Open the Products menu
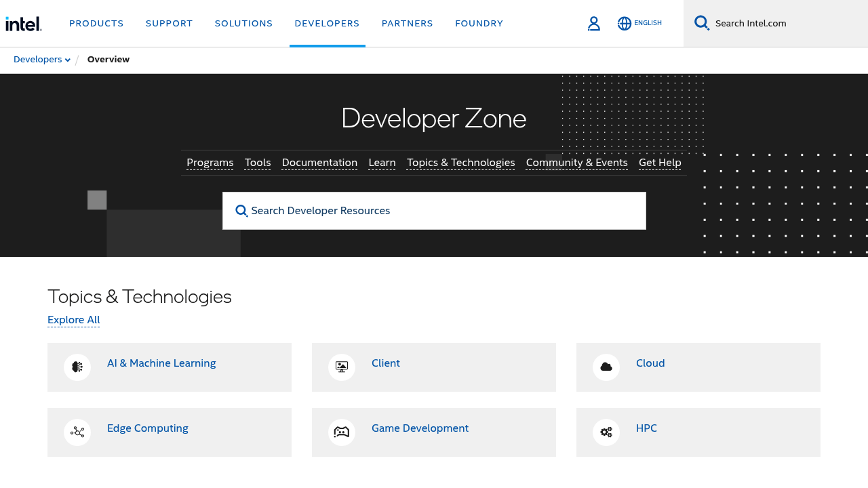Screen dimensions: 868x488 [x=96, y=24]
